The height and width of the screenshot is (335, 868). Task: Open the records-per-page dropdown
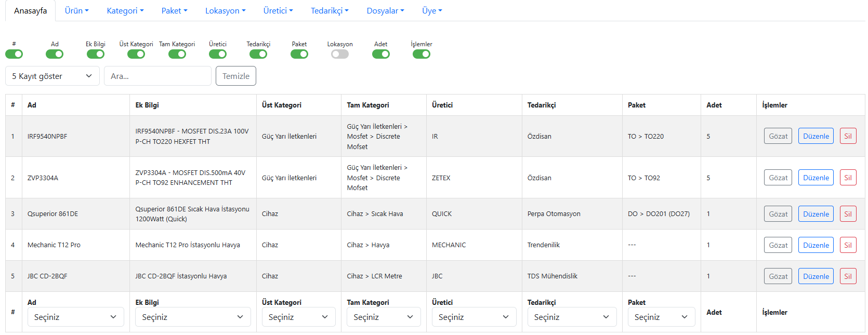point(52,76)
